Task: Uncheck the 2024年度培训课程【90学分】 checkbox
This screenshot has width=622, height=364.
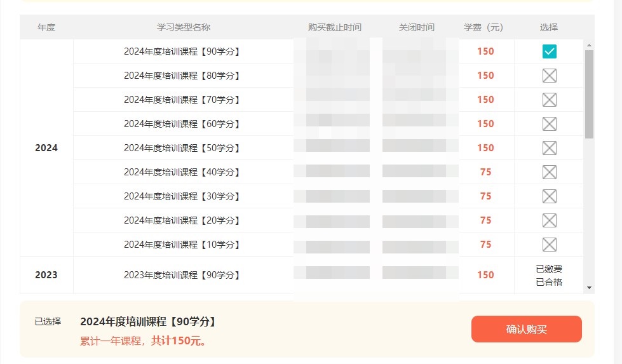Action: pyautogui.click(x=550, y=51)
